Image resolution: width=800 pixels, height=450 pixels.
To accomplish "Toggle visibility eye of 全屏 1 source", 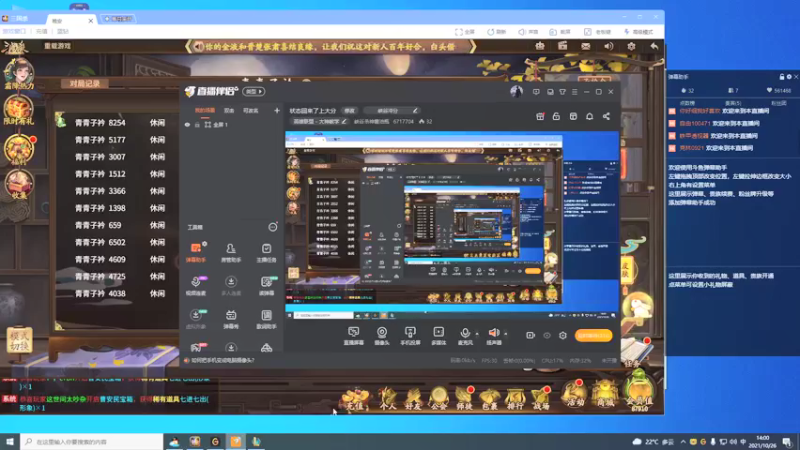I will (187, 124).
